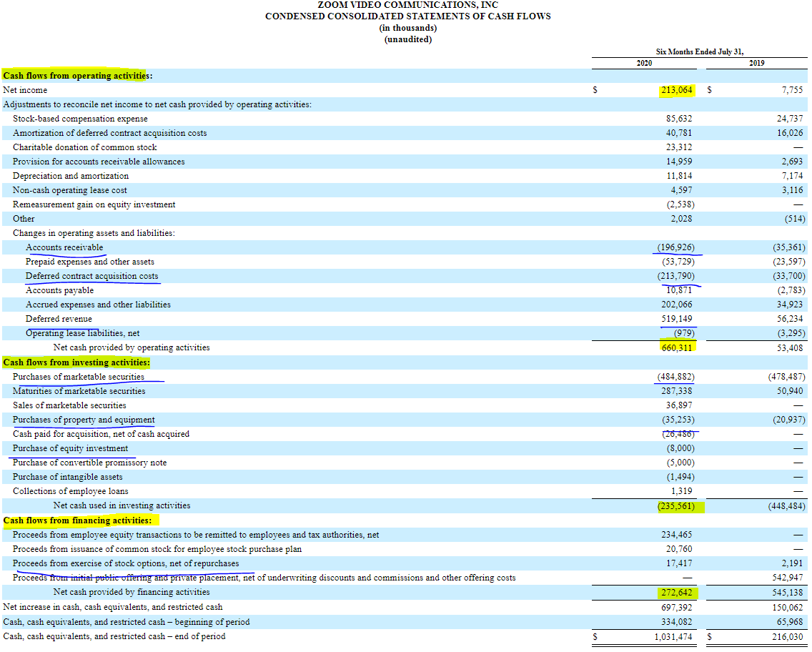
Task: Select the 'Stock-based compensation expense' row label
Action: pyautogui.click(x=80, y=119)
